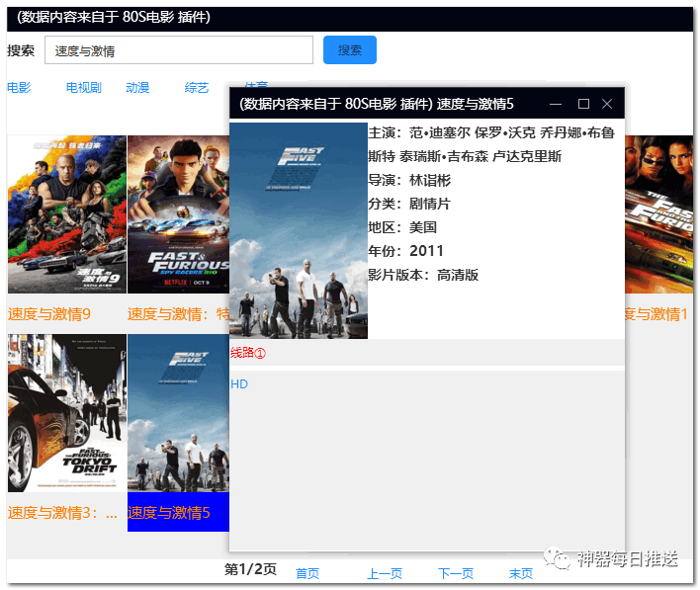
Task: Click the 搜索 search button
Action: 350,50
